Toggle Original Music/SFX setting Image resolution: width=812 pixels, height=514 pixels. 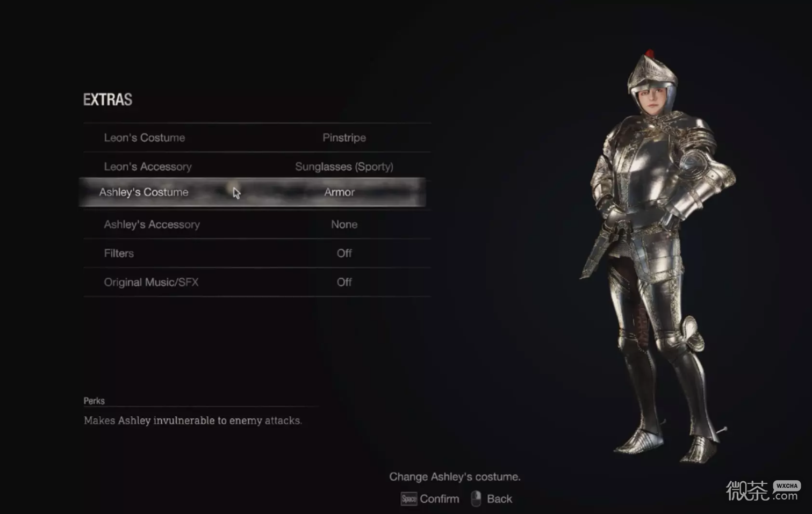click(257, 282)
